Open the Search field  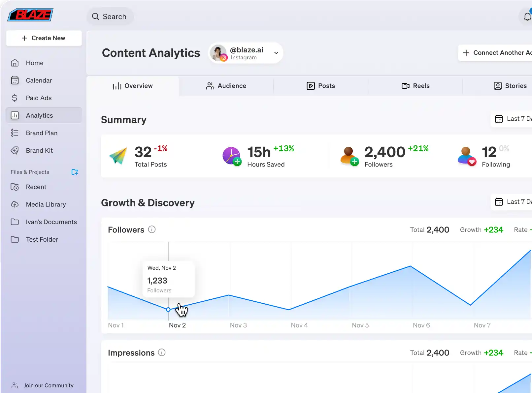[x=110, y=16]
